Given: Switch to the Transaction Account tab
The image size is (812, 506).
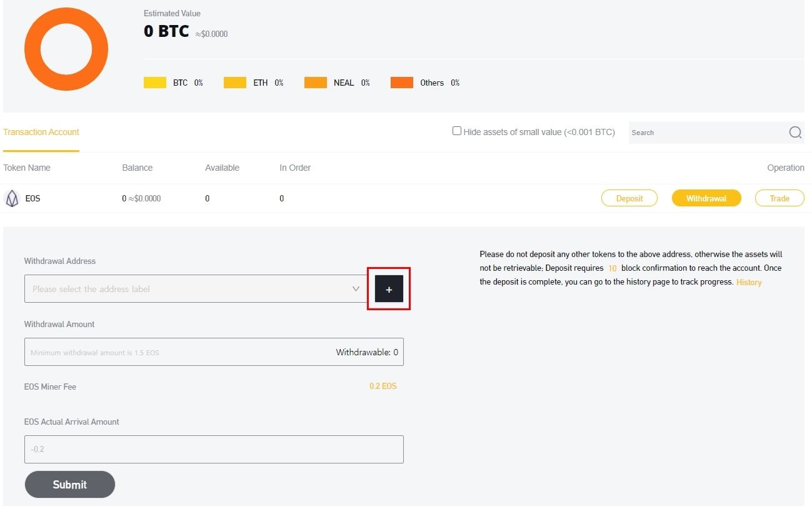Looking at the screenshot, I should pyautogui.click(x=41, y=132).
